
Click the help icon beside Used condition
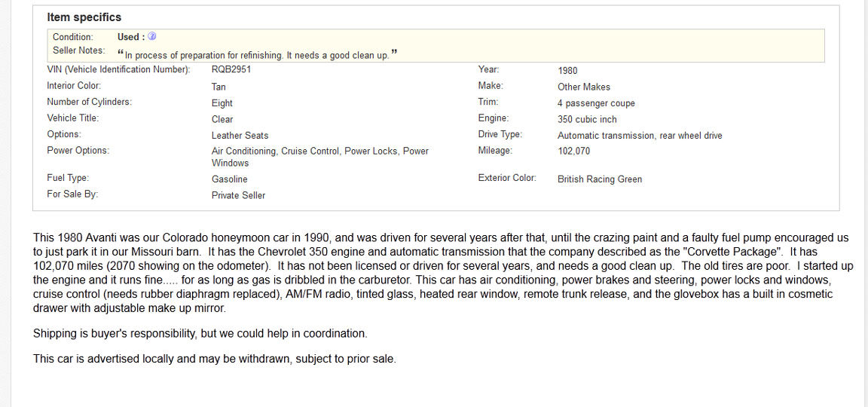tap(152, 36)
